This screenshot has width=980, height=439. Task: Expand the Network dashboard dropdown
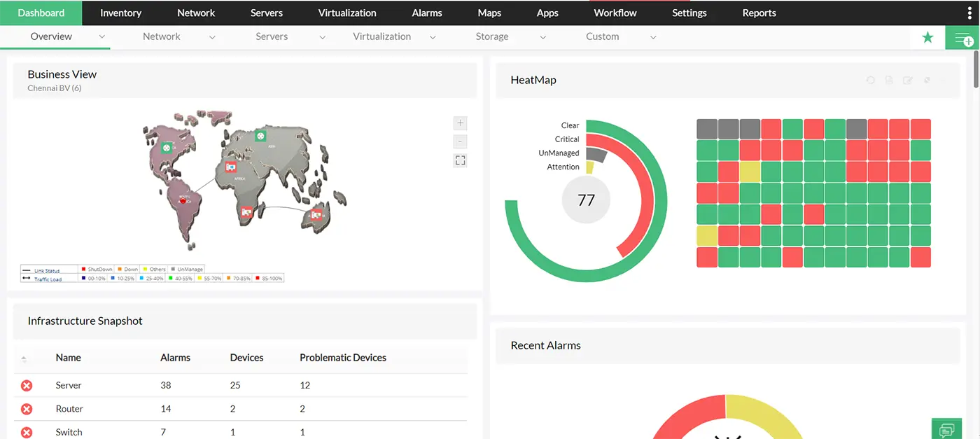(212, 36)
